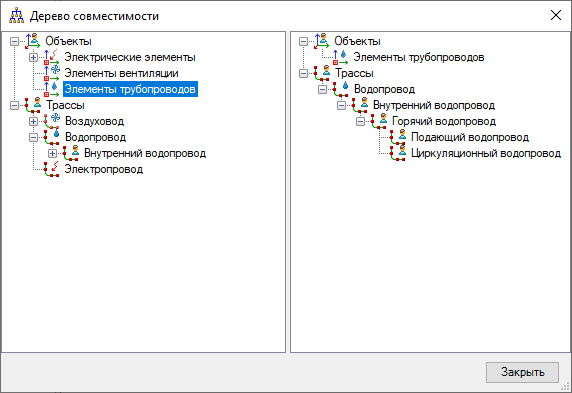Collapse the Объекты node in left tree
This screenshot has width=572, height=393.
click(14, 42)
